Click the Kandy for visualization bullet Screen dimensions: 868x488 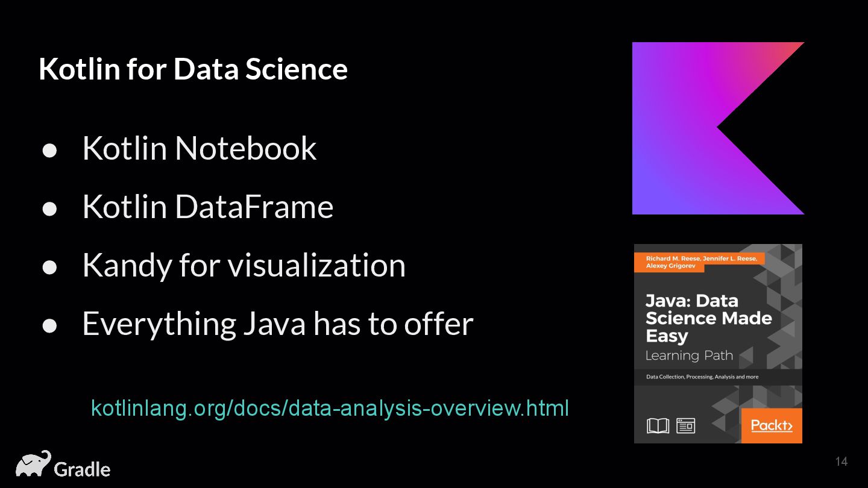(x=244, y=265)
